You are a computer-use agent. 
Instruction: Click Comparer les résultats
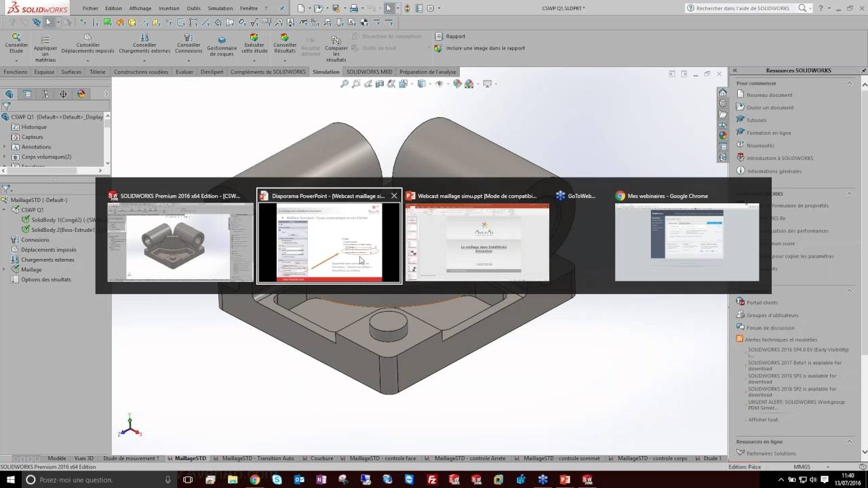point(336,49)
